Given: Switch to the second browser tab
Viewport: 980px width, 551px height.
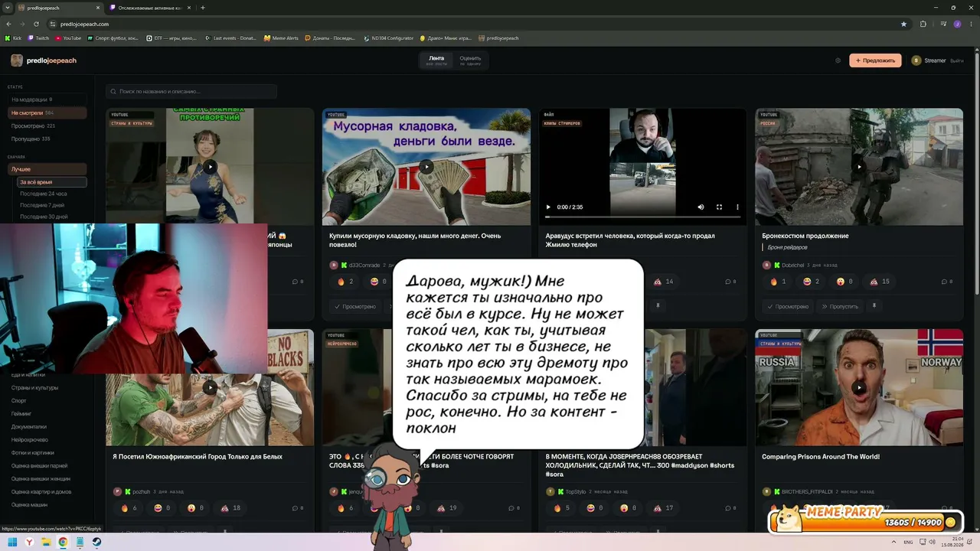Looking at the screenshot, I should 151,8.
